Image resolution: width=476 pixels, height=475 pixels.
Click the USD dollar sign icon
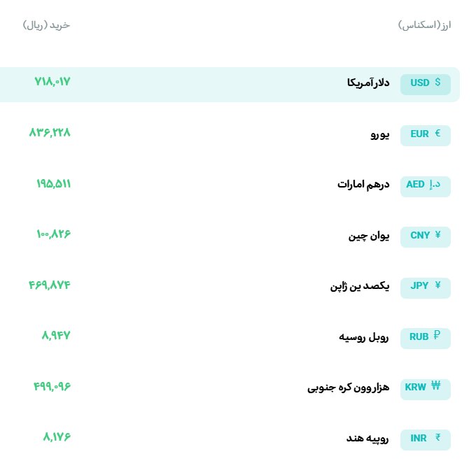click(438, 83)
